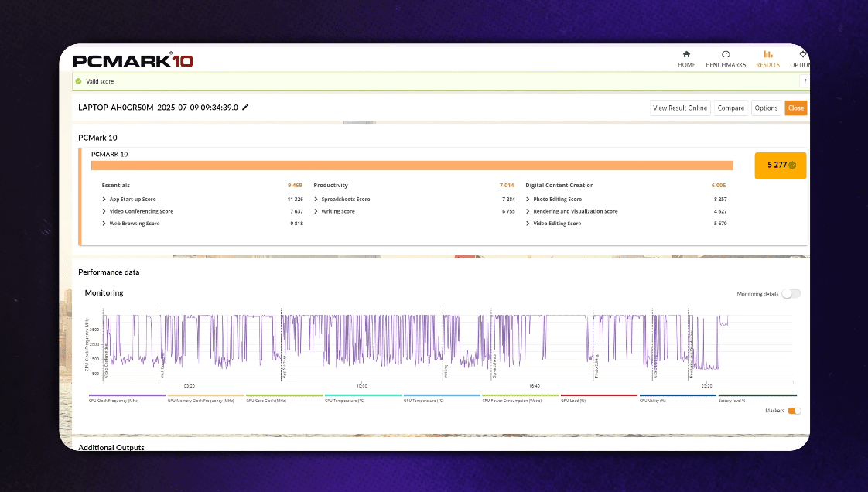Click the Essentials score 9 469
This screenshot has height=492, width=868.
(x=295, y=186)
